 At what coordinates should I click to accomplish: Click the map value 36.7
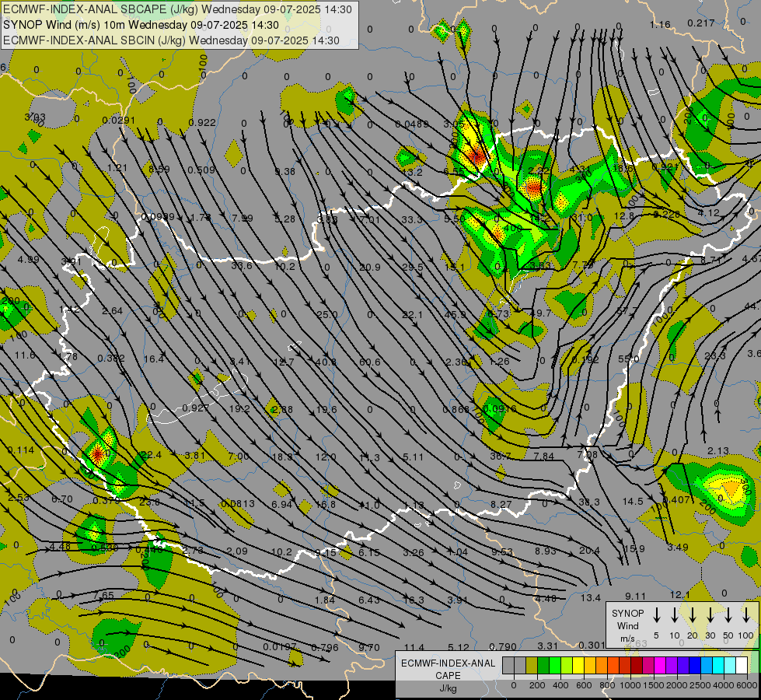point(501,456)
